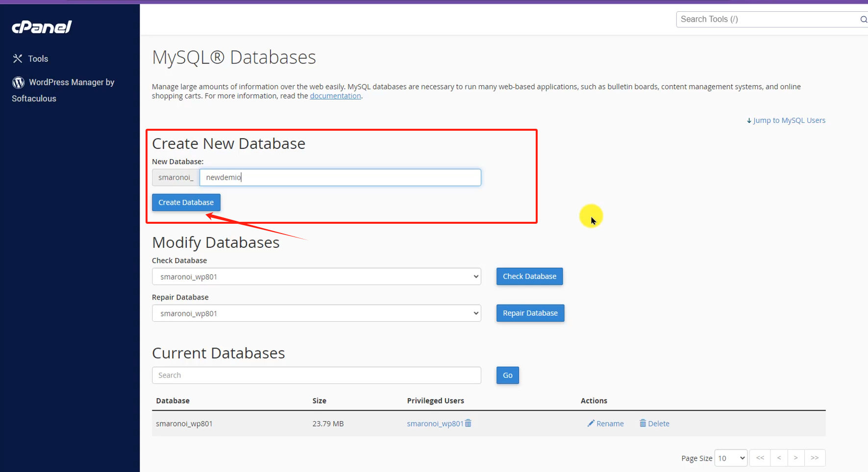This screenshot has width=868, height=472.
Task: Click the trash icon next to Delete
Action: (644, 423)
